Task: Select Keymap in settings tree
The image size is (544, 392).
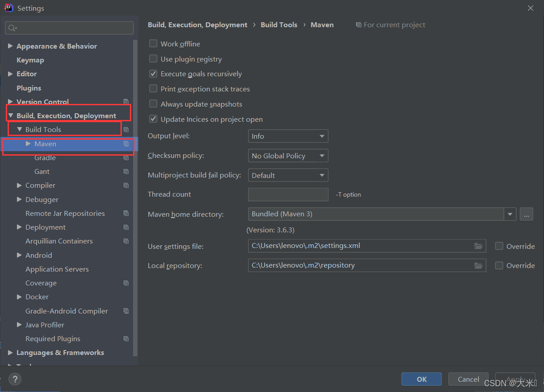Action: click(30, 60)
